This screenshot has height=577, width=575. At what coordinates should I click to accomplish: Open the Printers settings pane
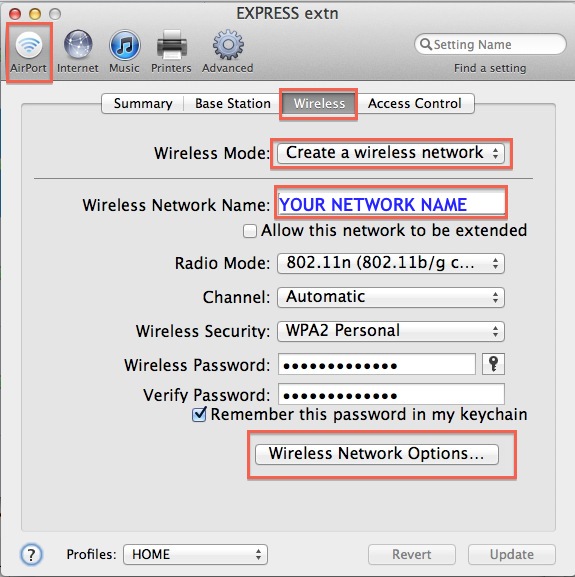pyautogui.click(x=171, y=52)
